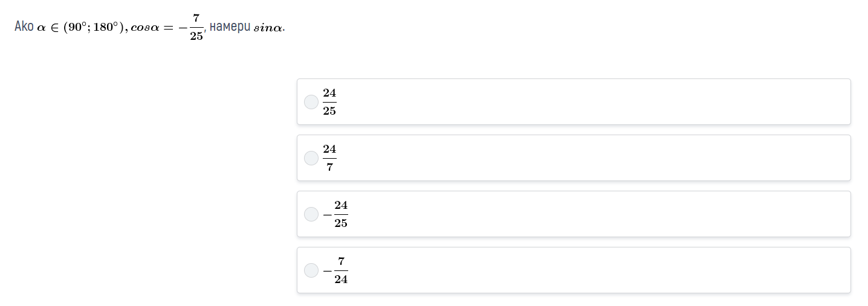
Task: Click the "sinα" term in the question
Action: click(268, 28)
